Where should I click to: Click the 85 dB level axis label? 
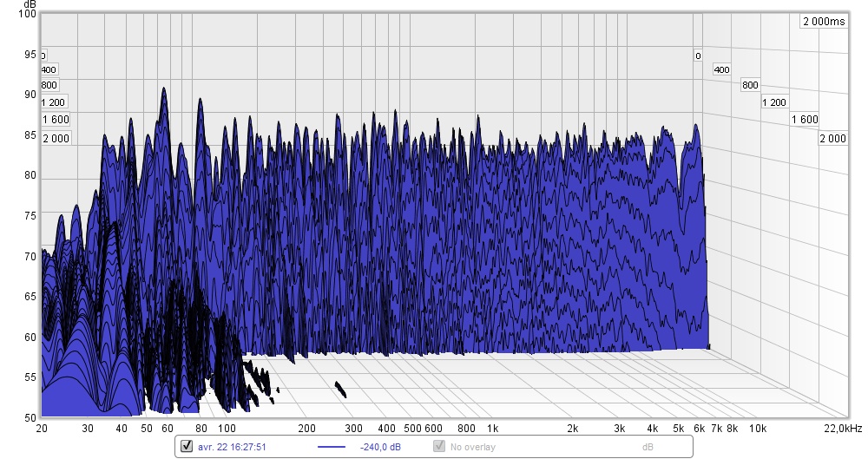30,135
